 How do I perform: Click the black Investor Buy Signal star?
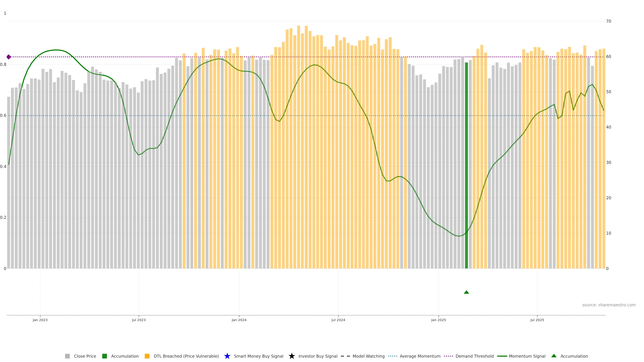click(291, 356)
